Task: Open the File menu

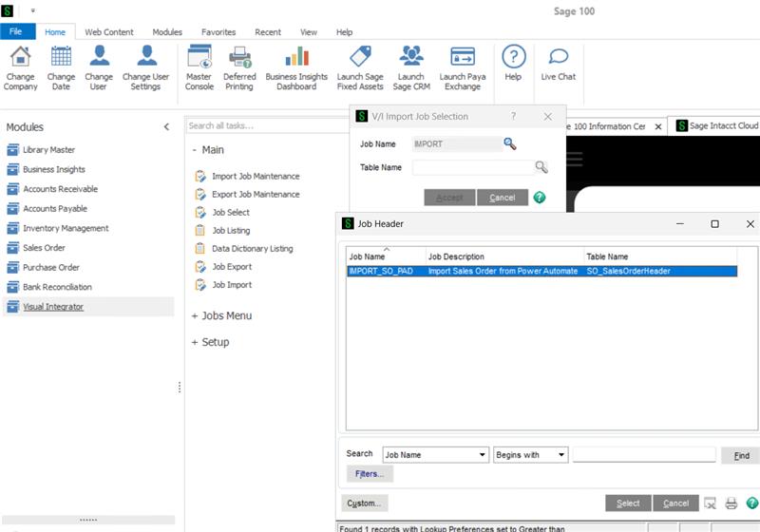Action: (17, 31)
